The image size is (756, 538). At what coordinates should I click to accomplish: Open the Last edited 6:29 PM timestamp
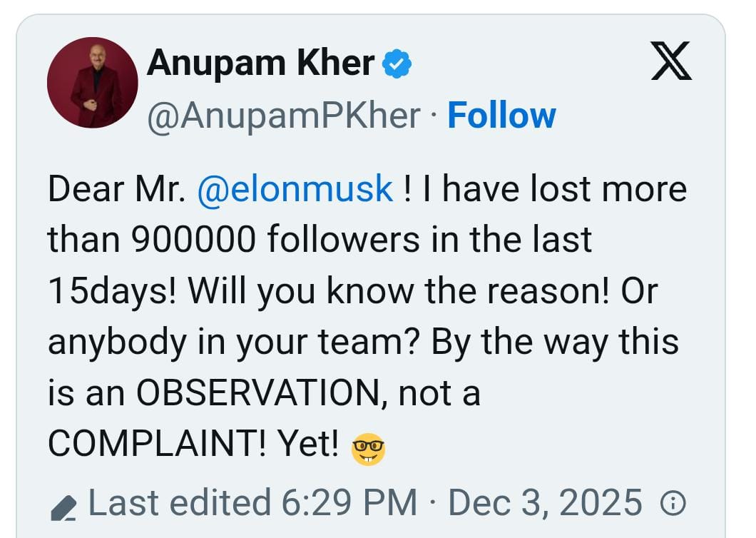252,503
